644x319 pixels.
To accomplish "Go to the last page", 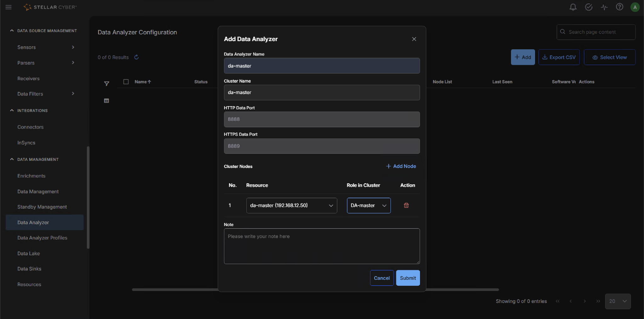I will pos(598,301).
